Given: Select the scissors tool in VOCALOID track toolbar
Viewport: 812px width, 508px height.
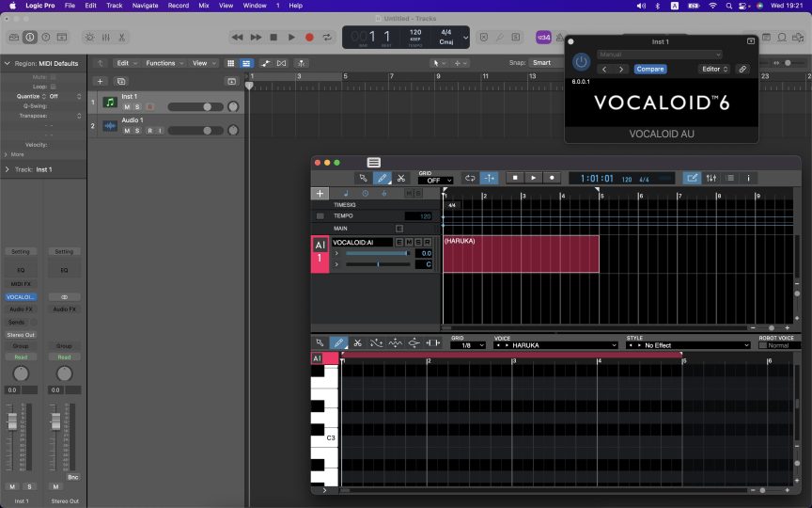Looking at the screenshot, I should [400, 178].
